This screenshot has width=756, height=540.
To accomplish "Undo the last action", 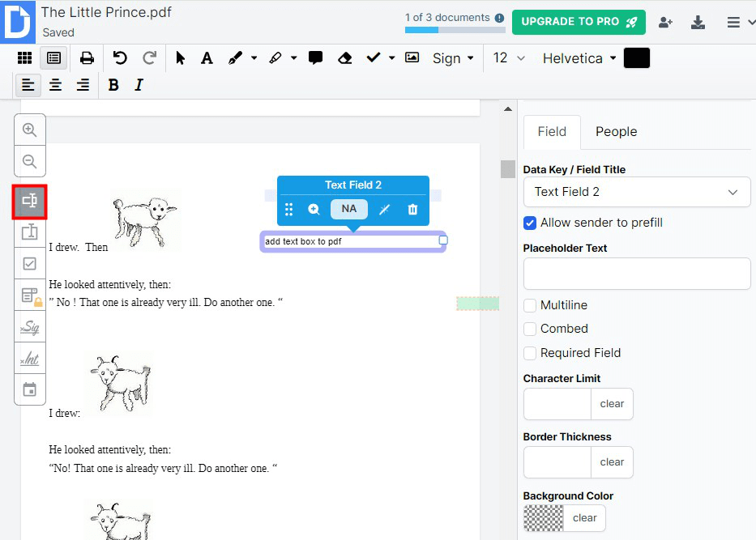I will (120, 57).
